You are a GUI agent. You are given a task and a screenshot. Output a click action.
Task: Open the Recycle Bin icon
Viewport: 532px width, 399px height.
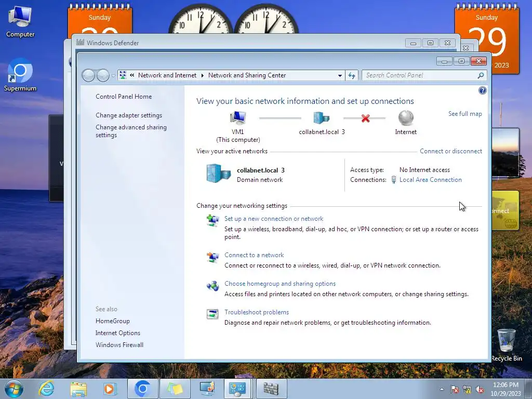point(507,345)
